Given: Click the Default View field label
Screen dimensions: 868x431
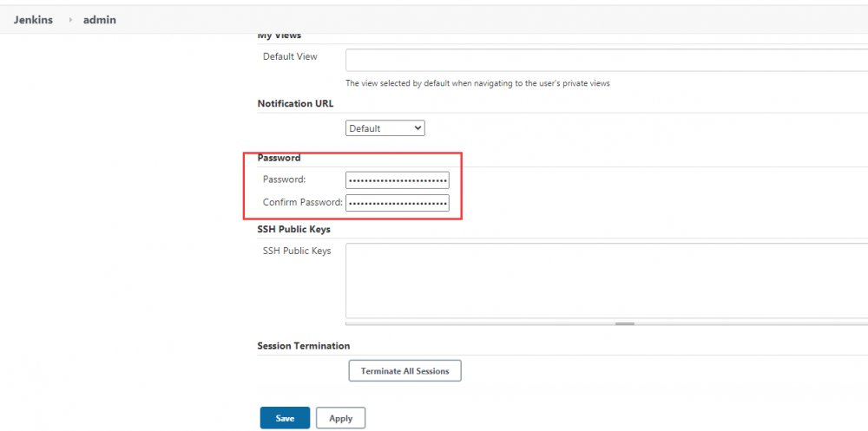Looking at the screenshot, I should coord(290,56).
